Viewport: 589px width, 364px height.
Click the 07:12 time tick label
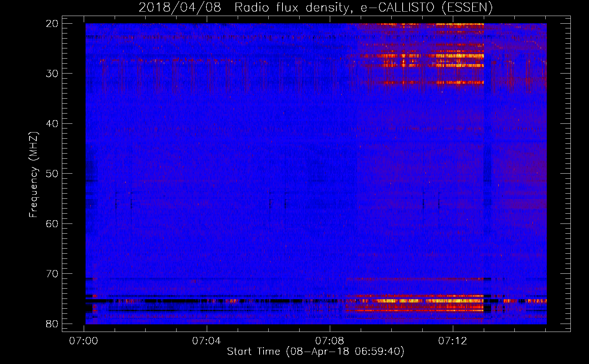452,341
